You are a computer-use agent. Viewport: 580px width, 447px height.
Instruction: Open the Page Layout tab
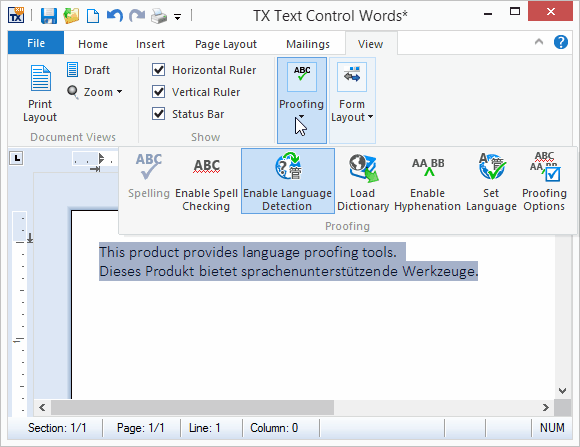tap(226, 44)
